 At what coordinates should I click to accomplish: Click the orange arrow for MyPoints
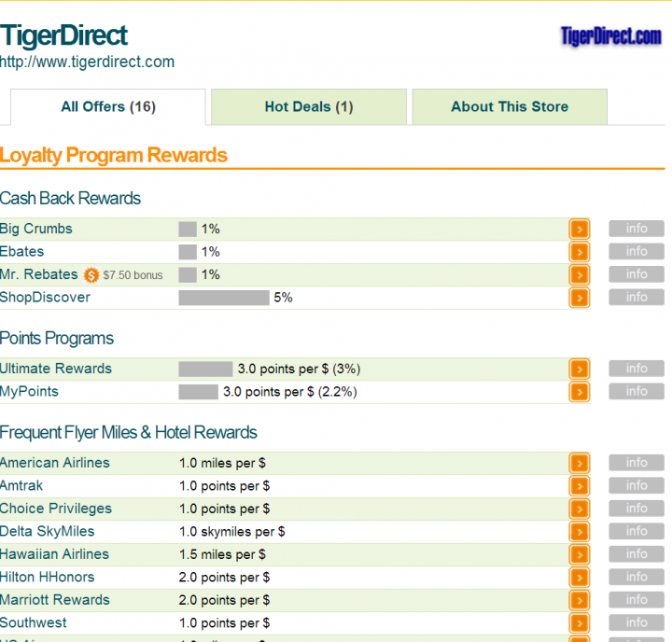(x=580, y=392)
